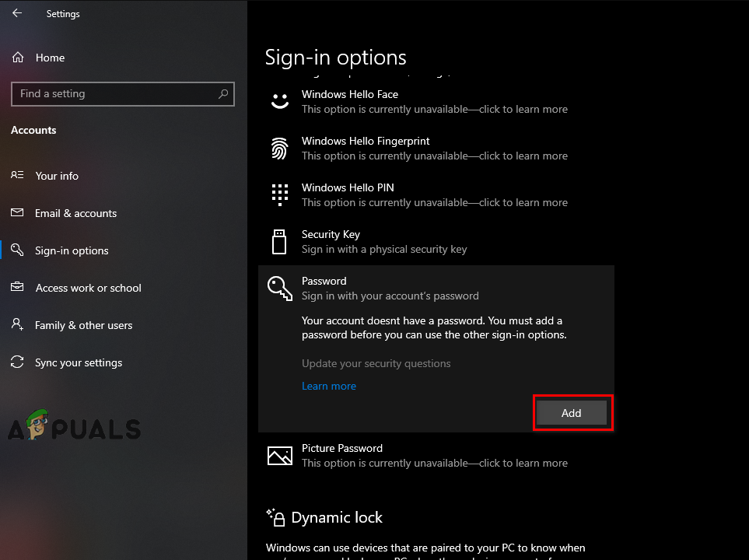This screenshot has width=749, height=560.
Task: Click the Add button to create a password
Action: click(x=572, y=412)
